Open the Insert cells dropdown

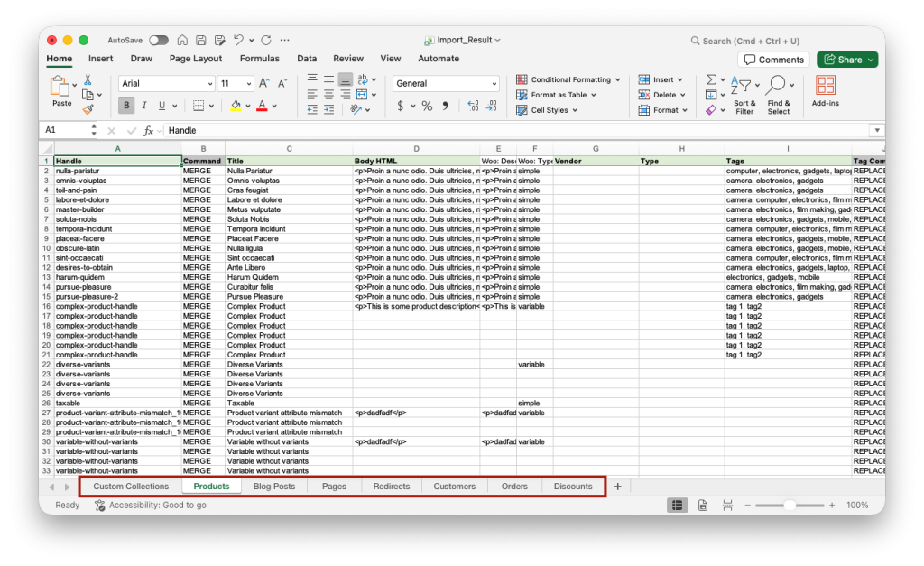pos(661,79)
